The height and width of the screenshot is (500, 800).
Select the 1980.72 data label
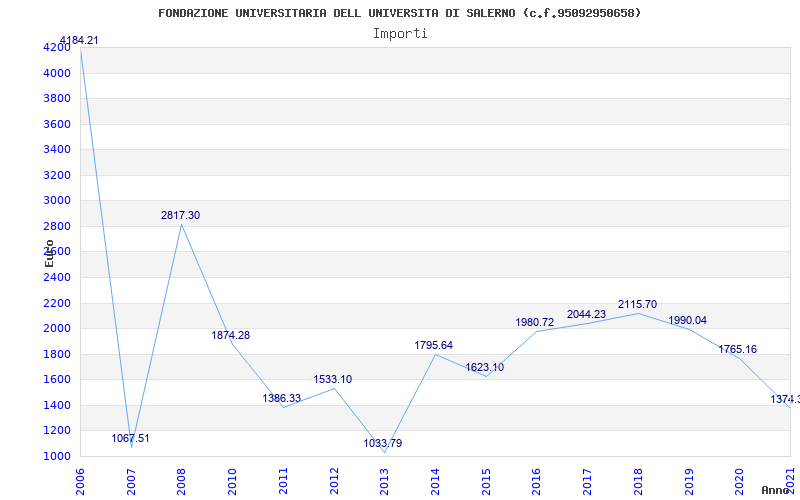point(535,322)
